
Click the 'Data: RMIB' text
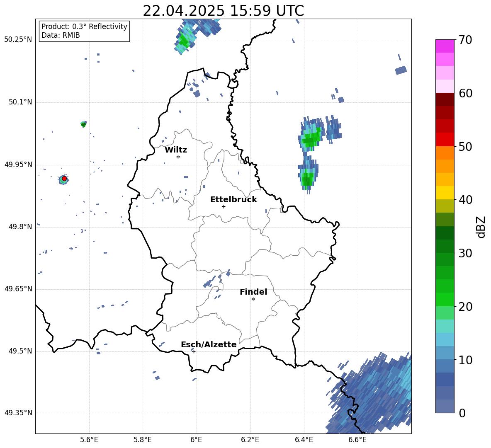pyautogui.click(x=61, y=35)
